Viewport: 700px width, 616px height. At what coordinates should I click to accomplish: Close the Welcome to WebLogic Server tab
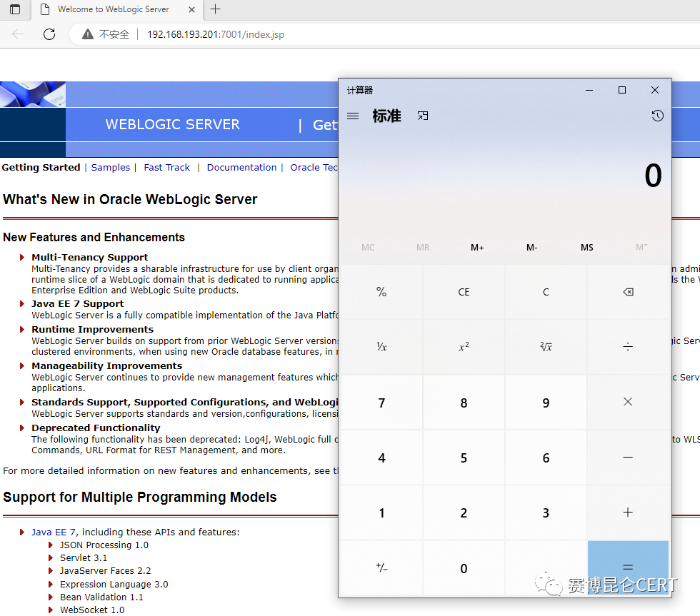point(191,9)
